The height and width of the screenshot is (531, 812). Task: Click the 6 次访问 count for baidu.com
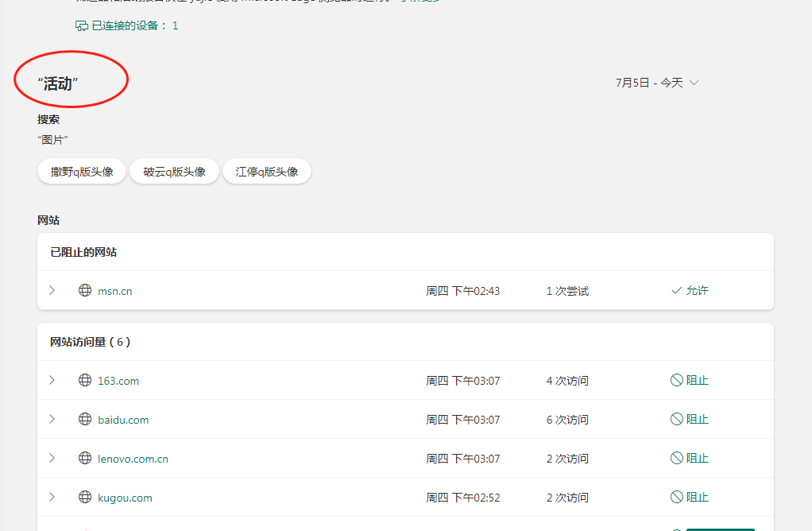567,420
